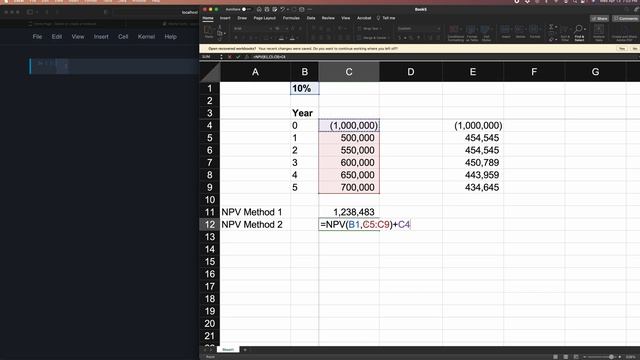Open the Review ribbon tab
640x360 pixels.
(x=328, y=18)
